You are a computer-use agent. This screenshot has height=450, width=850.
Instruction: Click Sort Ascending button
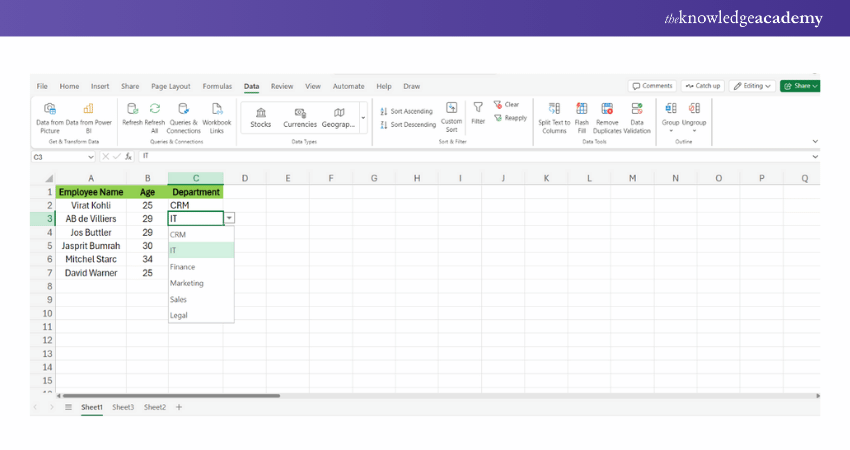(407, 111)
